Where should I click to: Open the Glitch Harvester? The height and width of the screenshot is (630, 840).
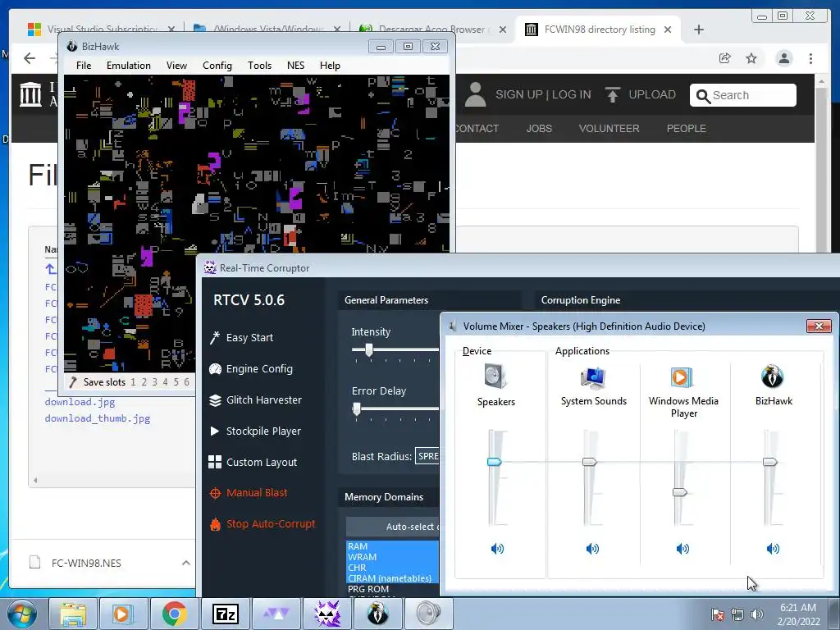pos(256,399)
